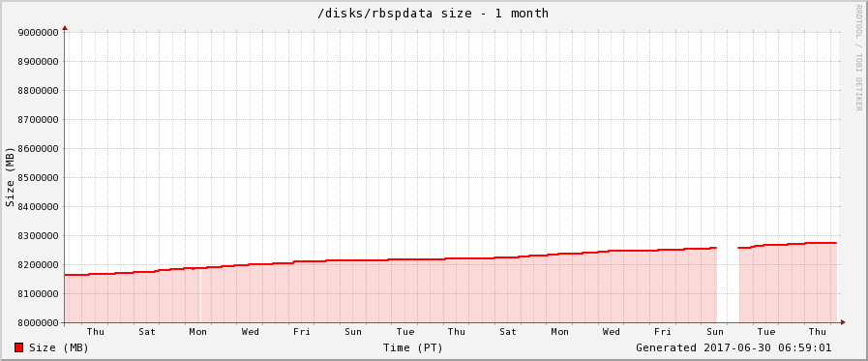Click the RRDTOOL / TOBI OETIKER watermark
Screen dimensions: 868x361
[859, 57]
